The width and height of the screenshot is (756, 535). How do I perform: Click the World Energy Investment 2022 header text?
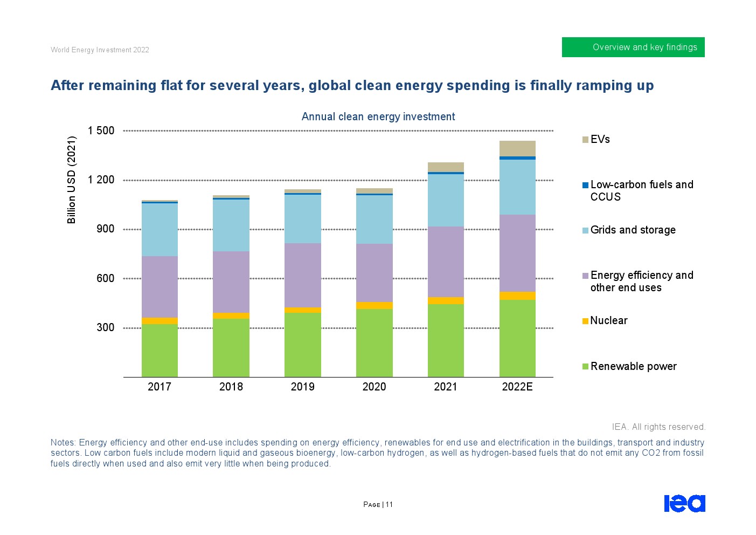(x=100, y=50)
